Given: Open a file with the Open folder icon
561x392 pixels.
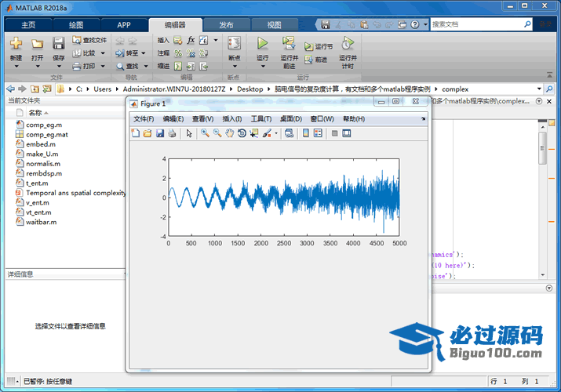Looking at the screenshot, I should [37, 44].
